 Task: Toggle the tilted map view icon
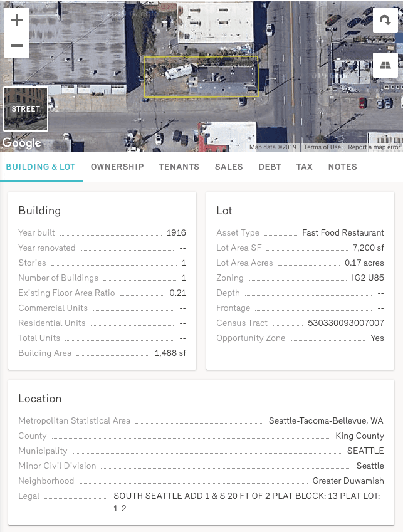(385, 65)
